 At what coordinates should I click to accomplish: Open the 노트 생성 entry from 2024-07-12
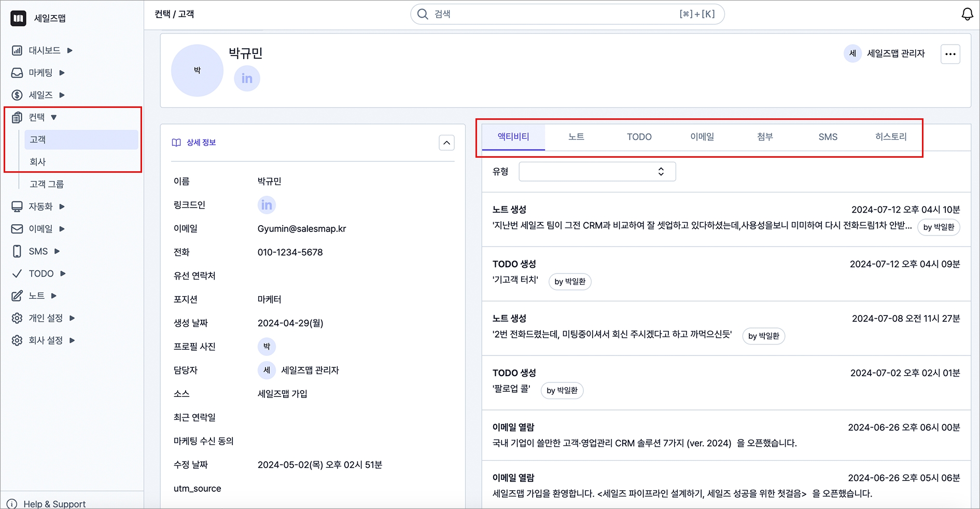click(726, 219)
